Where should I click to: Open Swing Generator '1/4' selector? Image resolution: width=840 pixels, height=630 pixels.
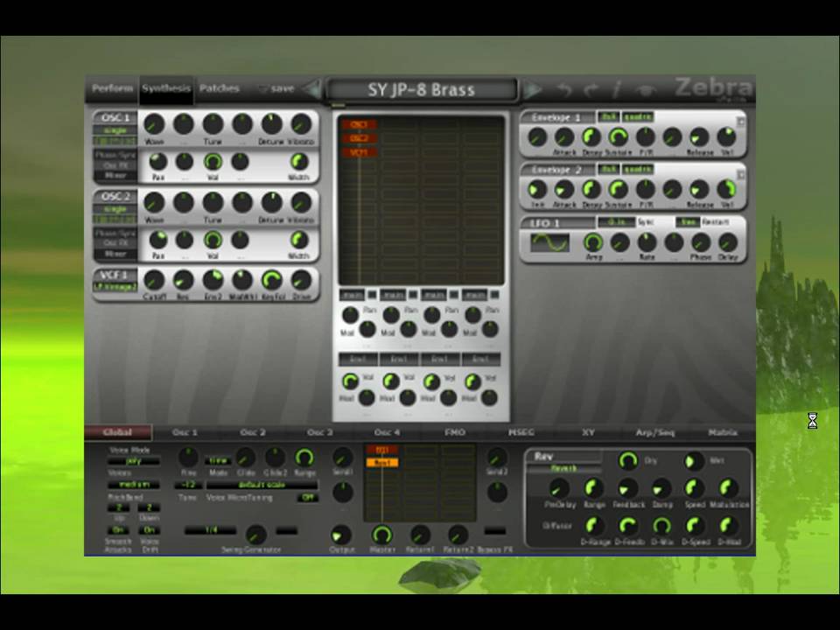[x=211, y=530]
